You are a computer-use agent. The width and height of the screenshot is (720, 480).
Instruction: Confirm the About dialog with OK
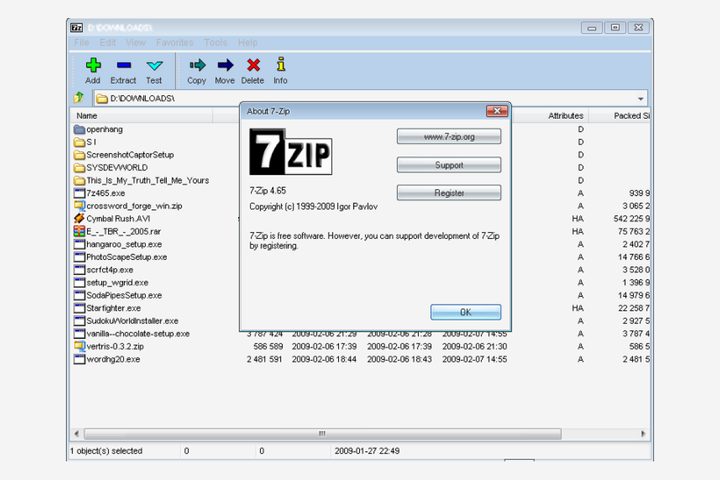pos(465,312)
